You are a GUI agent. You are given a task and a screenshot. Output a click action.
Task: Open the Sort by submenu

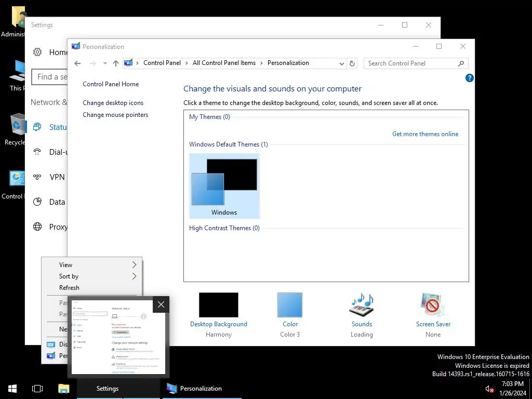(91, 276)
